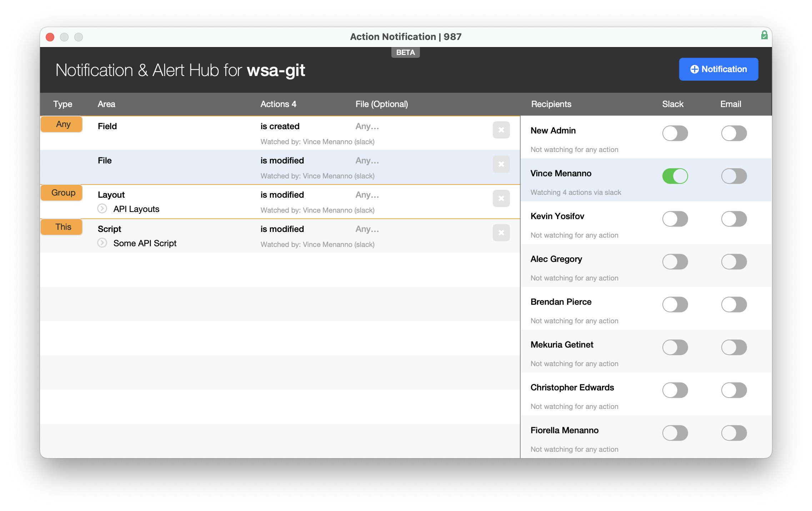The width and height of the screenshot is (812, 511).
Task: Click the green lock icon in title bar
Action: click(x=764, y=35)
